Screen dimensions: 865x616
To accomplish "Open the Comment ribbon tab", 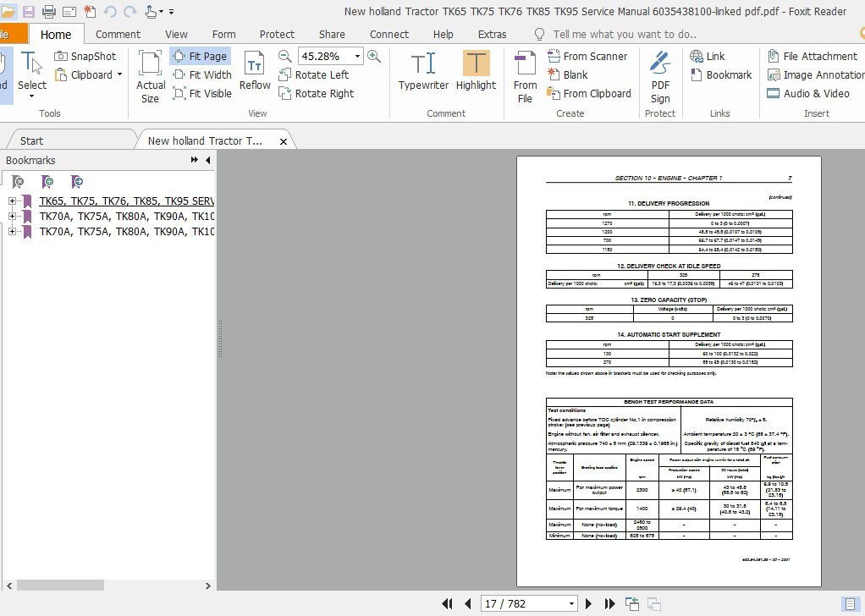I will pos(118,34).
